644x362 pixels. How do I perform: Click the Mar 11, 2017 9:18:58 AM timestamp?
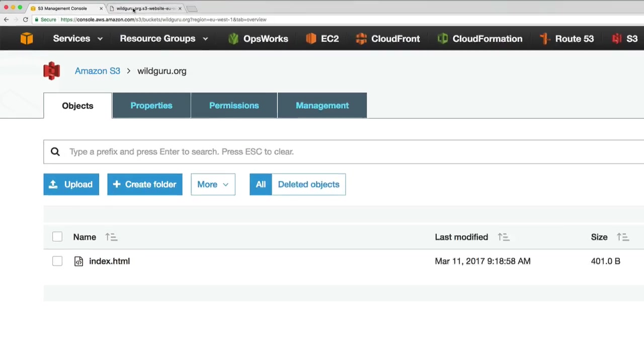482,261
